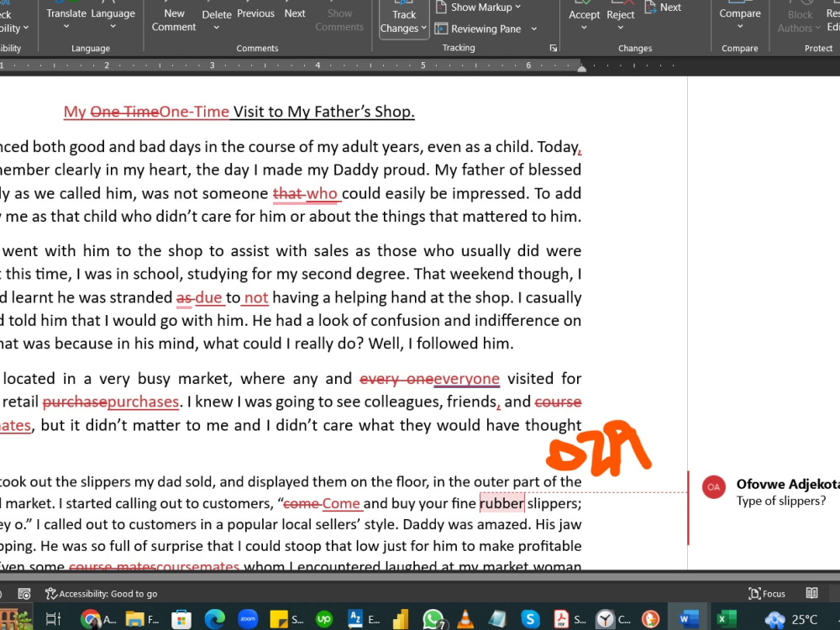Switch to Read Mode view icon
The image size is (840, 630).
[x=811, y=593]
